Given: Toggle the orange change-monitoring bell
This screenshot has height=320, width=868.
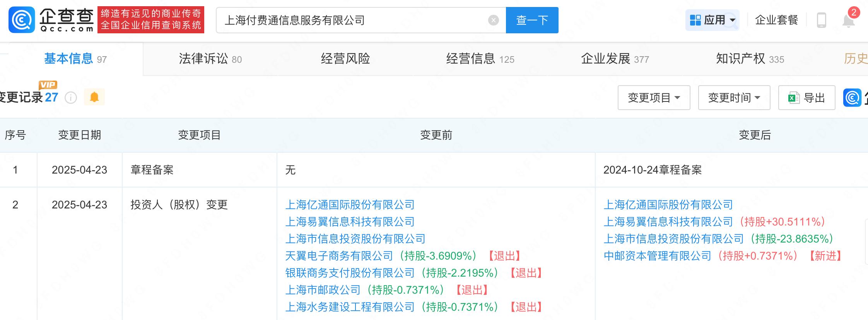Looking at the screenshot, I should click(94, 97).
